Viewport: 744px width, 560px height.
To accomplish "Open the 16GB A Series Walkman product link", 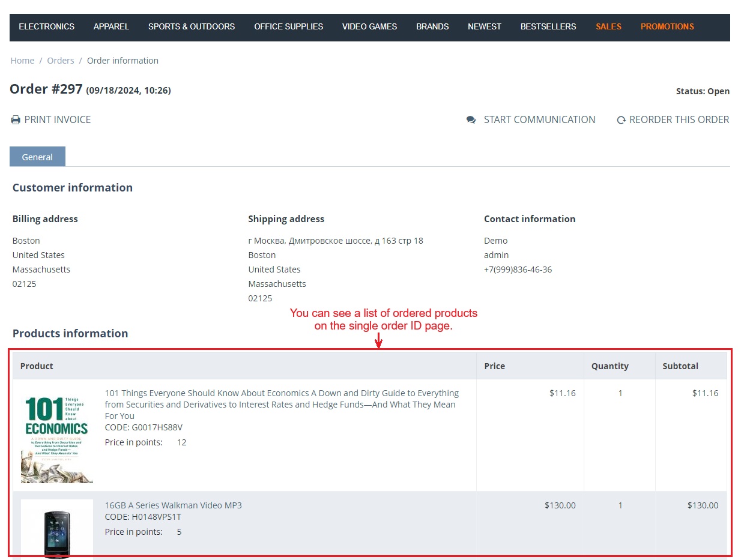I will 174,505.
